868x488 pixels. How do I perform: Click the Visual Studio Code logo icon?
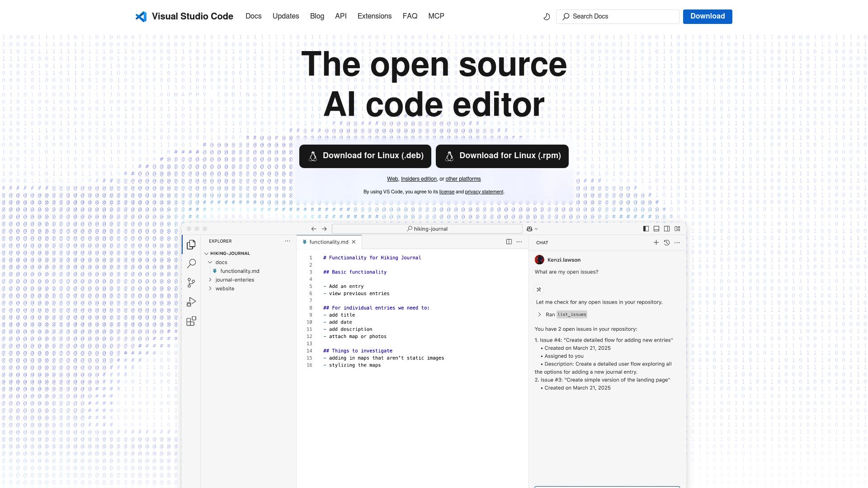(x=141, y=16)
